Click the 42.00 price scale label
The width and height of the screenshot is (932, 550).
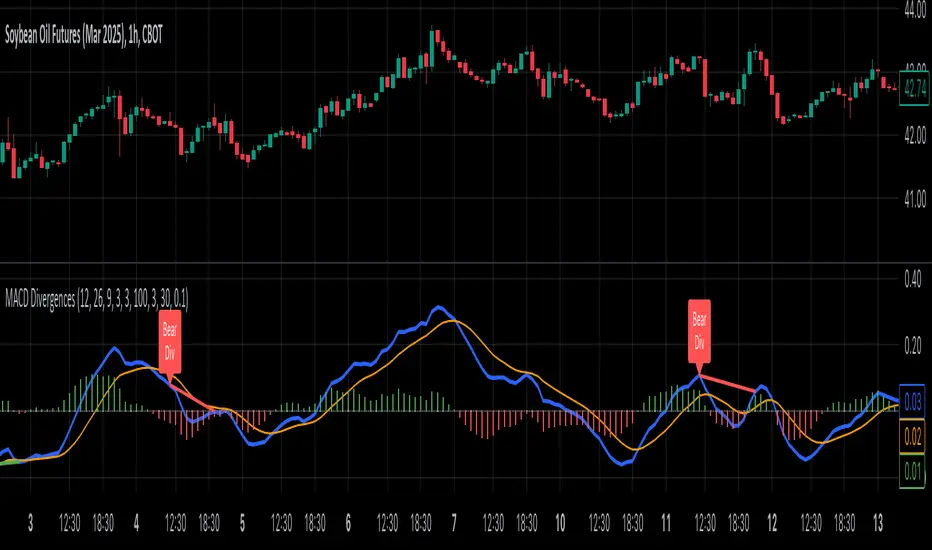click(915, 135)
